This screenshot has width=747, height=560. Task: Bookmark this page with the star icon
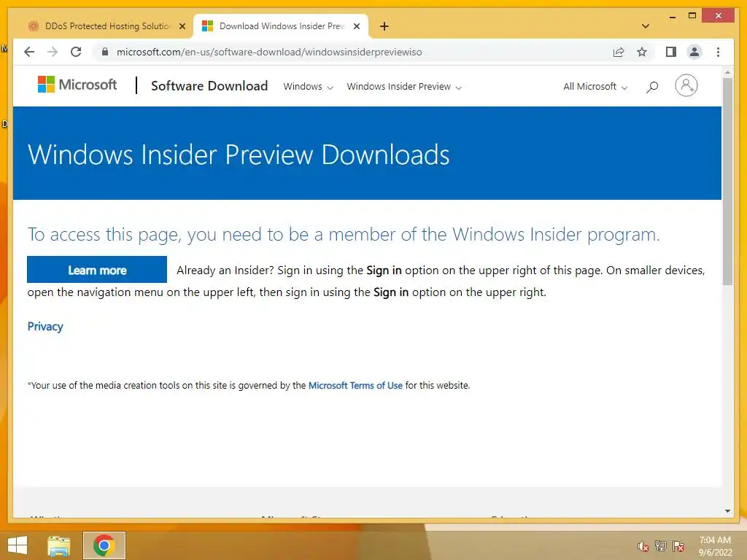point(642,52)
